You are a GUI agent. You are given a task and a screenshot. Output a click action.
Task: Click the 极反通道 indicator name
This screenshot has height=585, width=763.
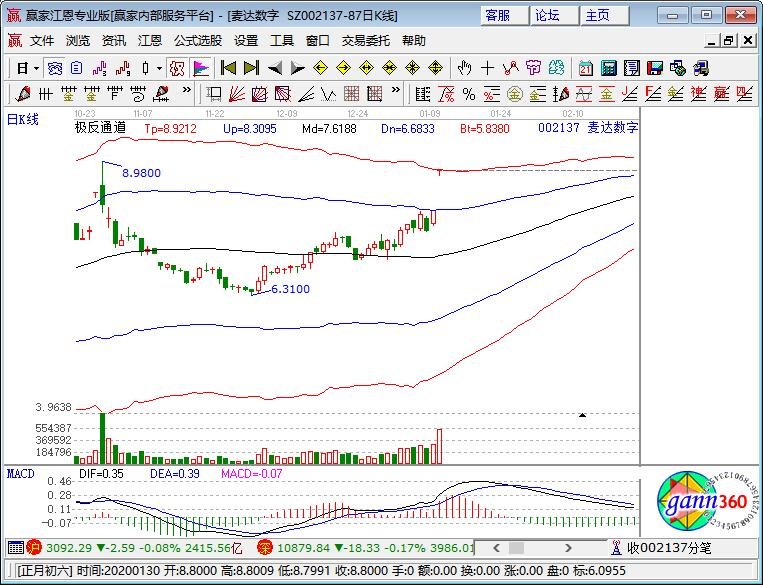click(x=100, y=128)
